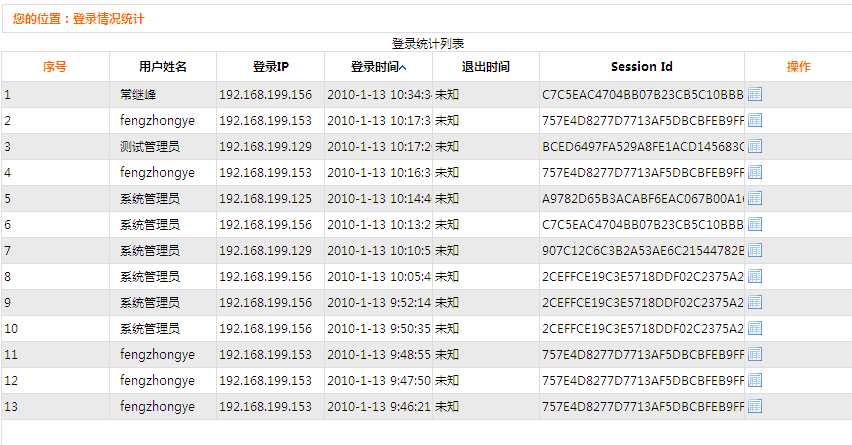Click the 序号 column header

(55, 67)
